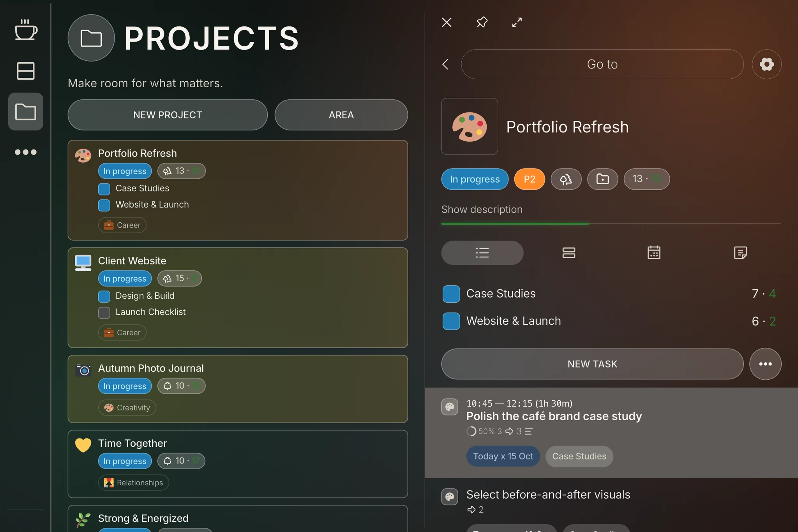Click the Go to search field
The height and width of the screenshot is (532, 798).
tap(602, 64)
